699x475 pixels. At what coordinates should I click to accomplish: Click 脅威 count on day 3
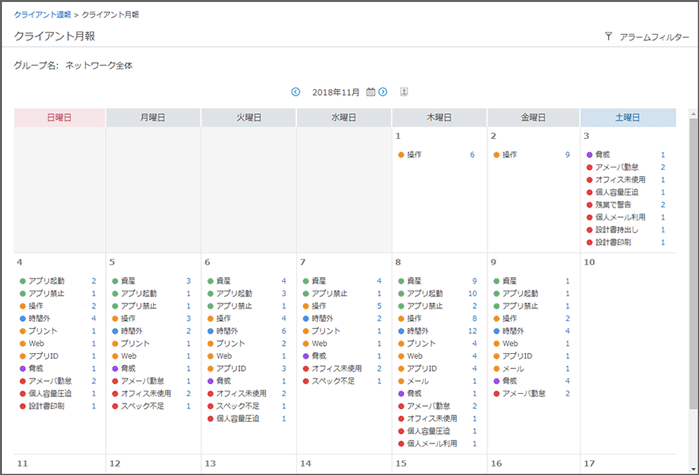click(662, 155)
